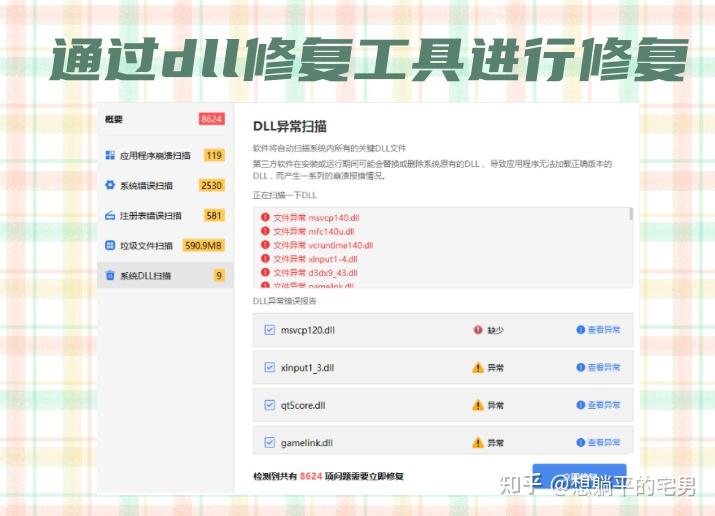Open 查看异常 link for xinput1_3.dll
Viewport: 715px width, 516px height.
[x=604, y=367]
